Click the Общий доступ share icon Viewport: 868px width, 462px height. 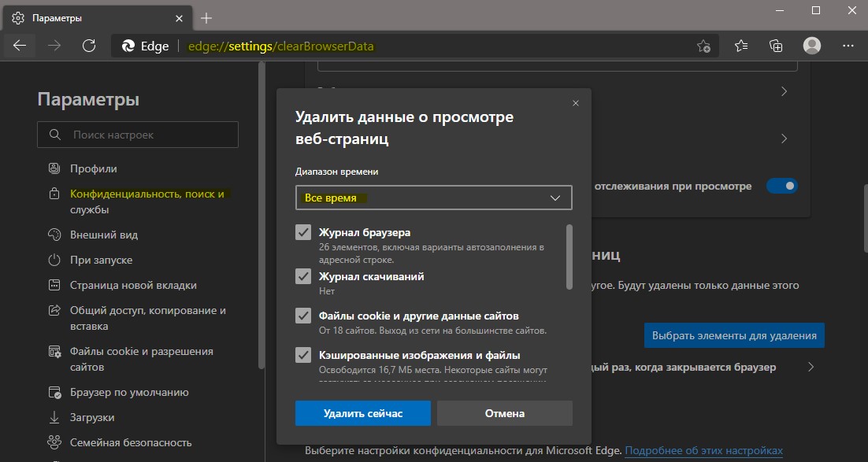tap(54, 310)
